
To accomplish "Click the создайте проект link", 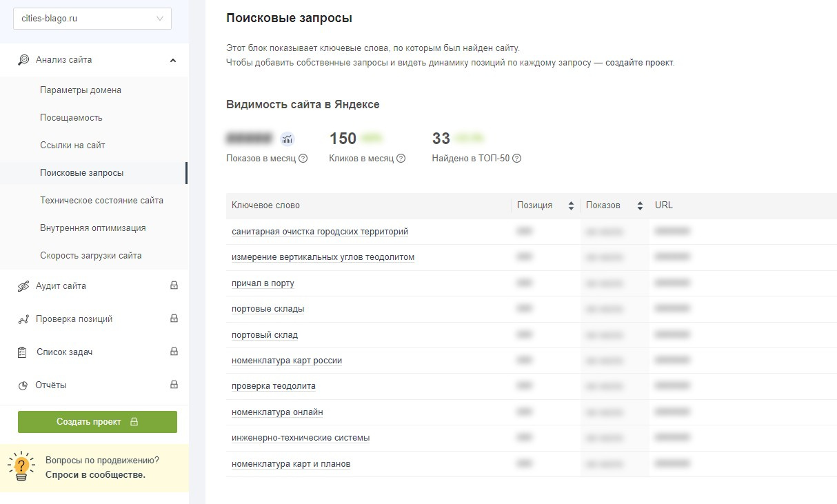I will click(639, 62).
